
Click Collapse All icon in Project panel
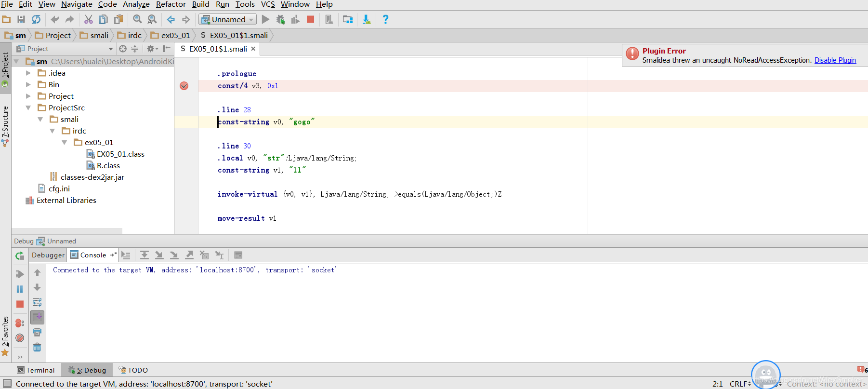135,49
